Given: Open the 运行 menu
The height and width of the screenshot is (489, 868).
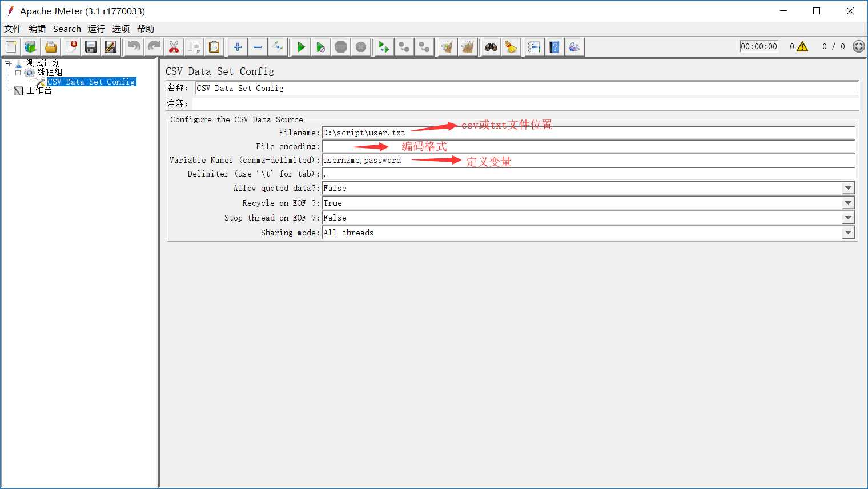Looking at the screenshot, I should (x=97, y=29).
